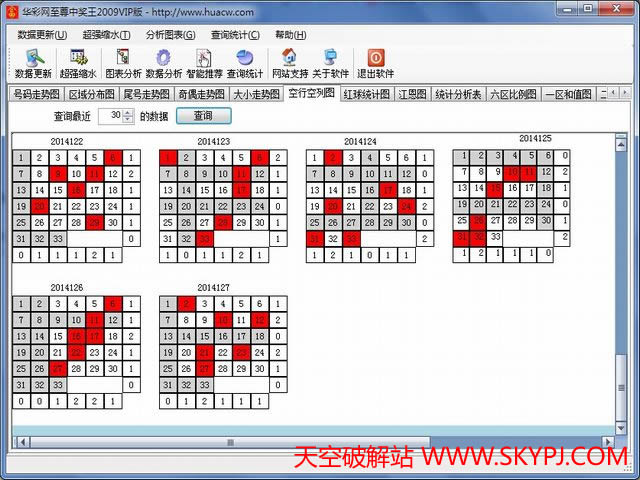Click the recent-count spinner arrows beside 30
Viewport: 640px width, 480px height.
[x=128, y=116]
